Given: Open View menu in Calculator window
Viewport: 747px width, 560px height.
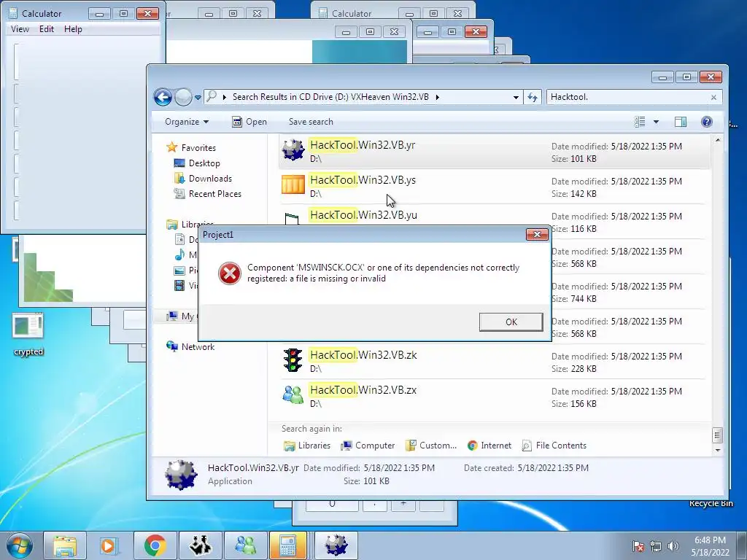Looking at the screenshot, I should point(20,29).
